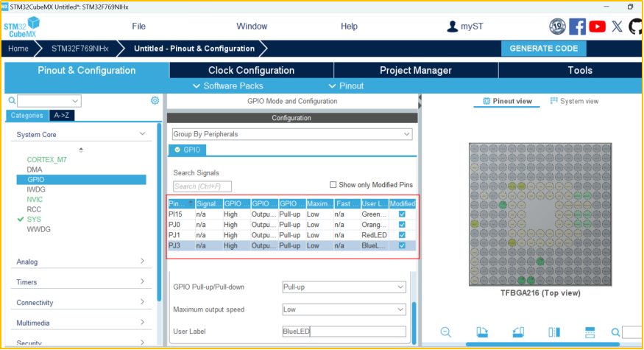Toggle the Modified checkbox for PI15
The height and width of the screenshot is (350, 644).
tap(402, 214)
